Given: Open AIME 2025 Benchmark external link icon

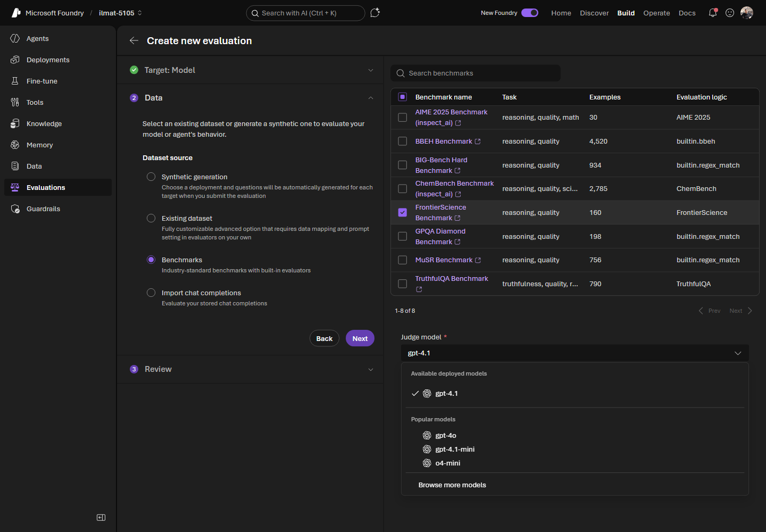Looking at the screenshot, I should pos(458,123).
